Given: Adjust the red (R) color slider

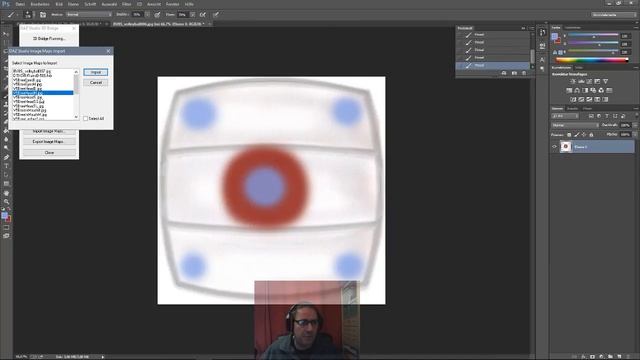Looking at the screenshot, I should point(593,36).
